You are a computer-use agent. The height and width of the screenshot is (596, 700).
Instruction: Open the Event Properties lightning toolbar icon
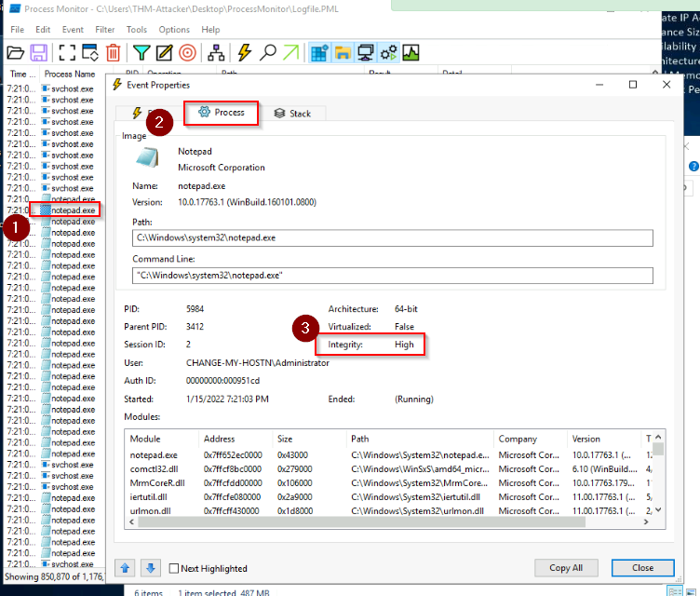(x=244, y=53)
